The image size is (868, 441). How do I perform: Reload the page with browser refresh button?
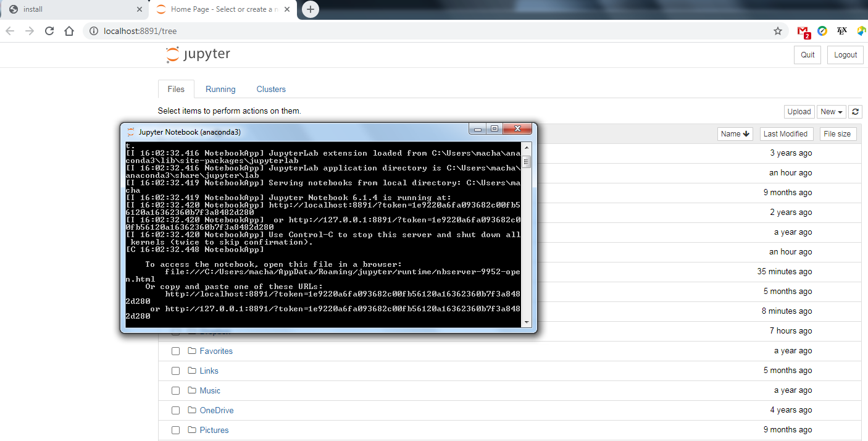click(x=49, y=31)
